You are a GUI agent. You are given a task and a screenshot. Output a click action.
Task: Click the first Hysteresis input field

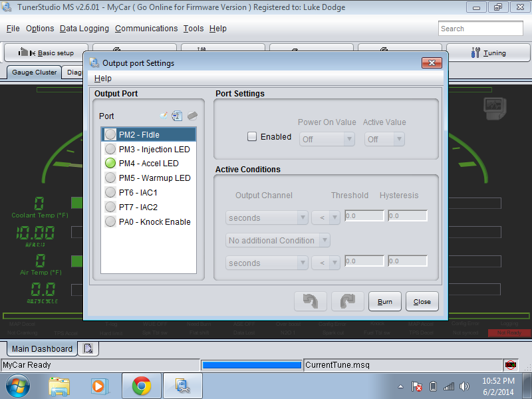click(408, 215)
